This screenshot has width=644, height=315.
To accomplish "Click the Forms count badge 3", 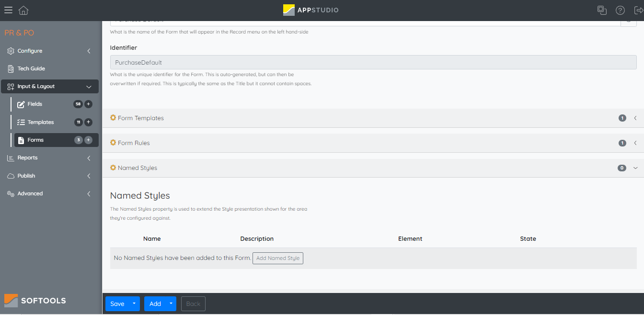I will tap(79, 140).
